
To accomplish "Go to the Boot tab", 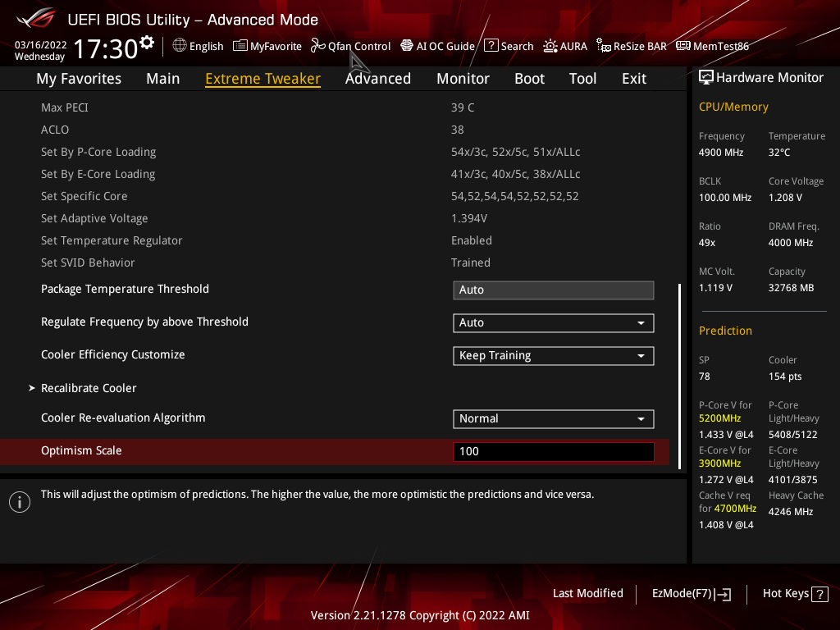I will [529, 79].
